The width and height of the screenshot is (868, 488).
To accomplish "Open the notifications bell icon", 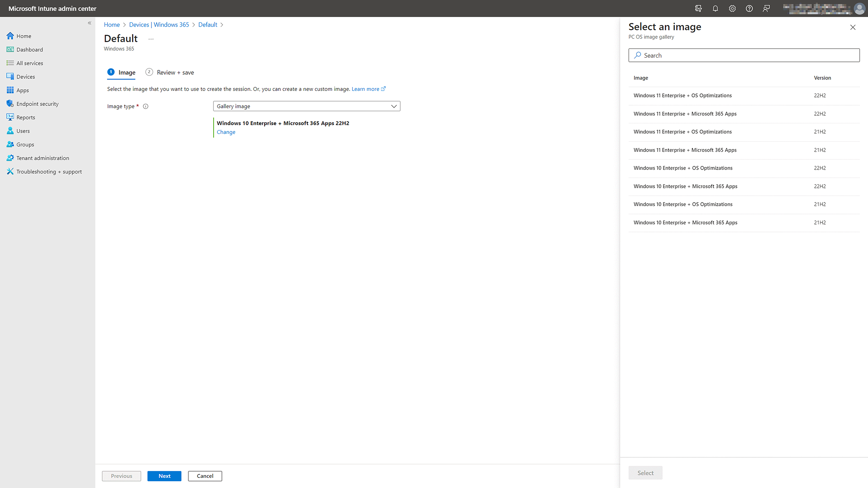I will pos(715,8).
